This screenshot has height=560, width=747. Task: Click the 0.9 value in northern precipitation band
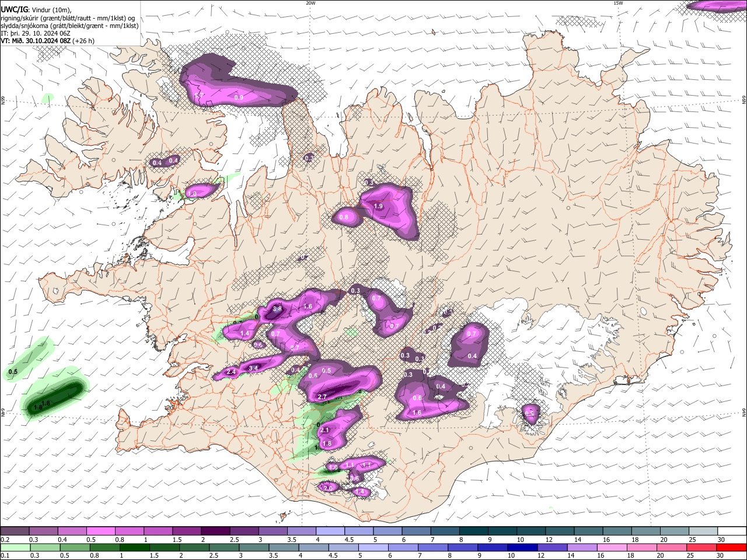(239, 97)
